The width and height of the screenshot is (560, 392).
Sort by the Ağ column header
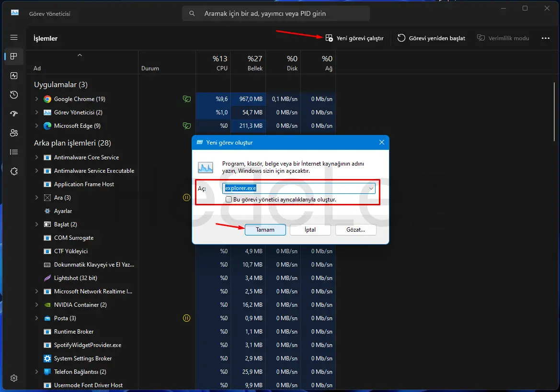point(319,63)
